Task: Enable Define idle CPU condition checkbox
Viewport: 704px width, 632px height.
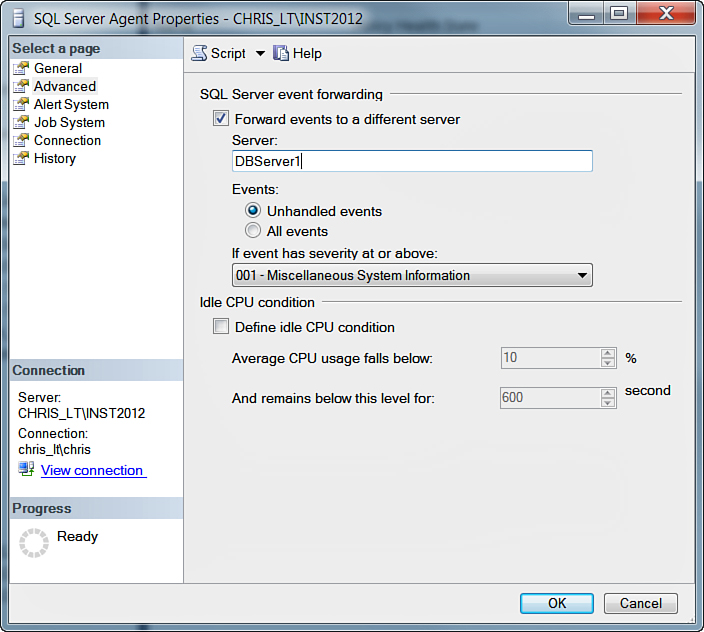Action: [221, 327]
